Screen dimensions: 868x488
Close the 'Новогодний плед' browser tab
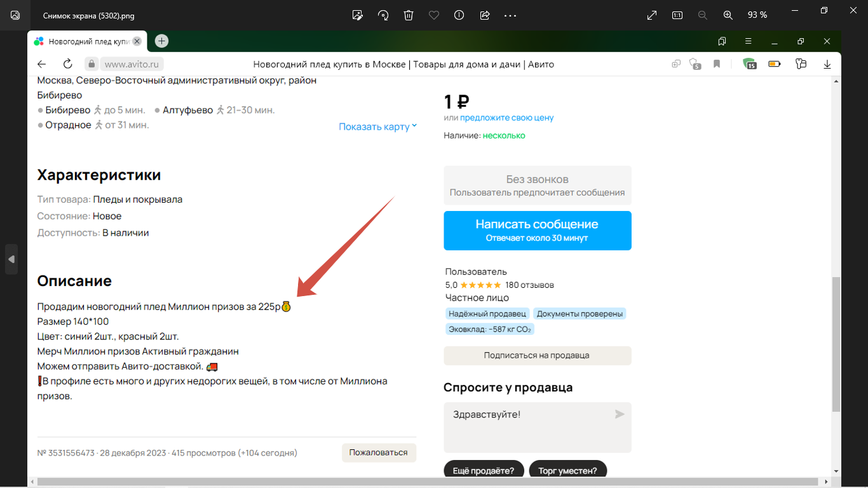click(x=137, y=41)
